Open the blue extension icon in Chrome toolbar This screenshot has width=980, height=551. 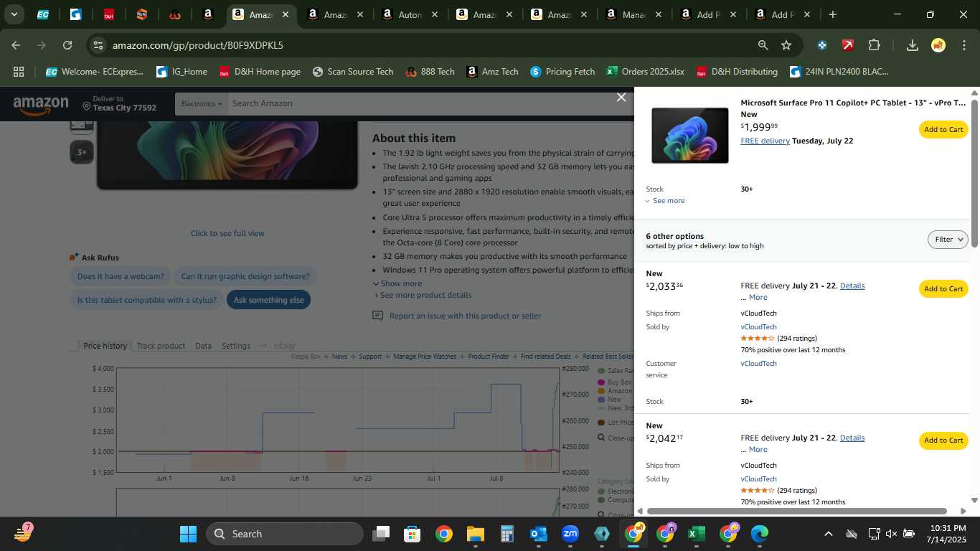pos(822,45)
